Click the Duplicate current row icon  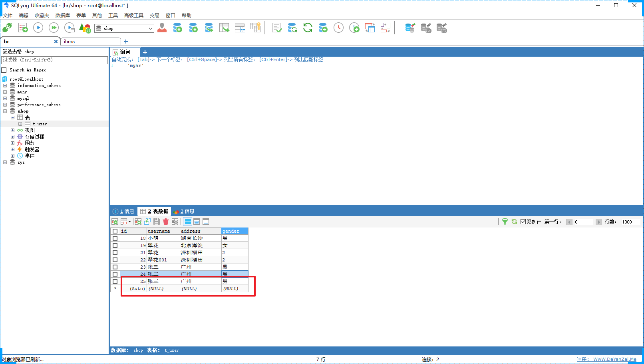(147, 222)
